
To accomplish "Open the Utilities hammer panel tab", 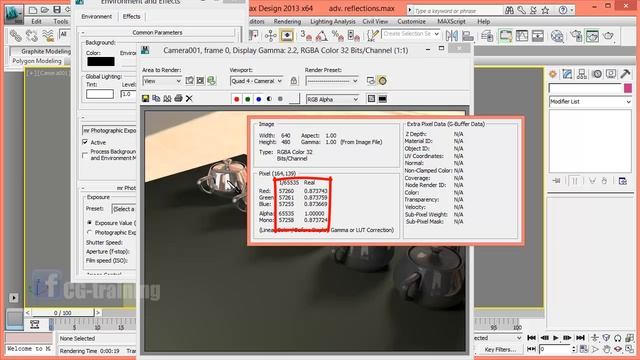I will [x=625, y=74].
